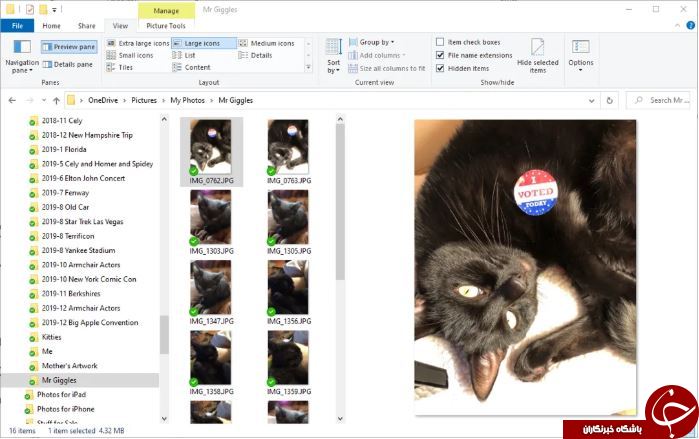The height and width of the screenshot is (439, 699).
Task: Open the Help question mark icon
Action: (x=691, y=25)
